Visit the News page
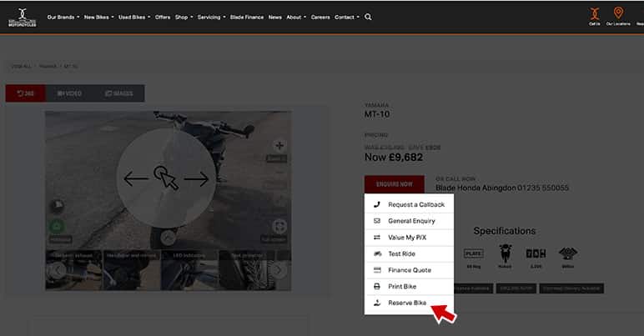 pos(274,18)
